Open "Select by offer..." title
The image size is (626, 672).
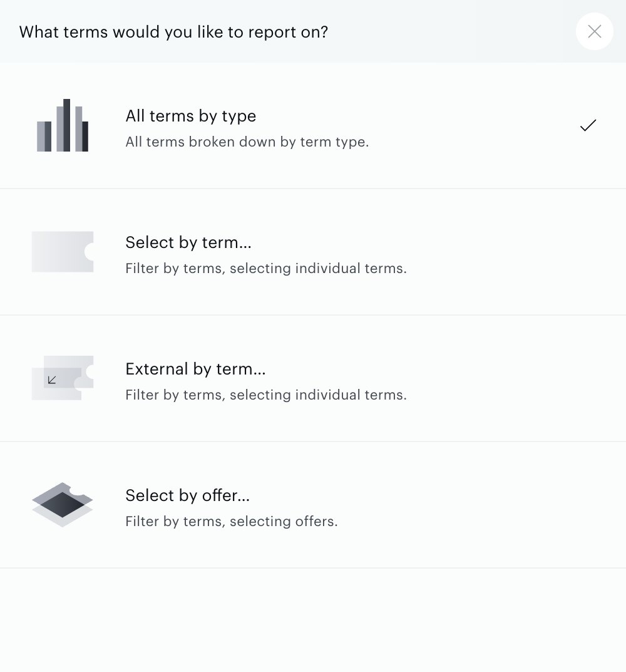pos(188,495)
